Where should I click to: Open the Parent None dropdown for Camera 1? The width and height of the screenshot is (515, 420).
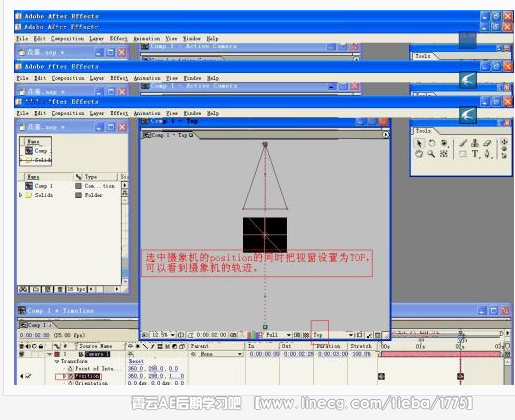(x=220, y=354)
